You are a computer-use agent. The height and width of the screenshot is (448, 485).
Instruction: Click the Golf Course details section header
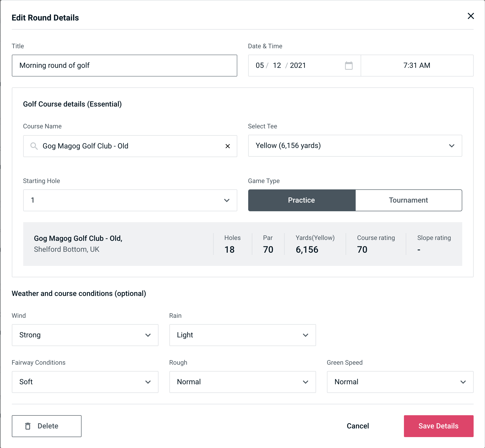(73, 104)
